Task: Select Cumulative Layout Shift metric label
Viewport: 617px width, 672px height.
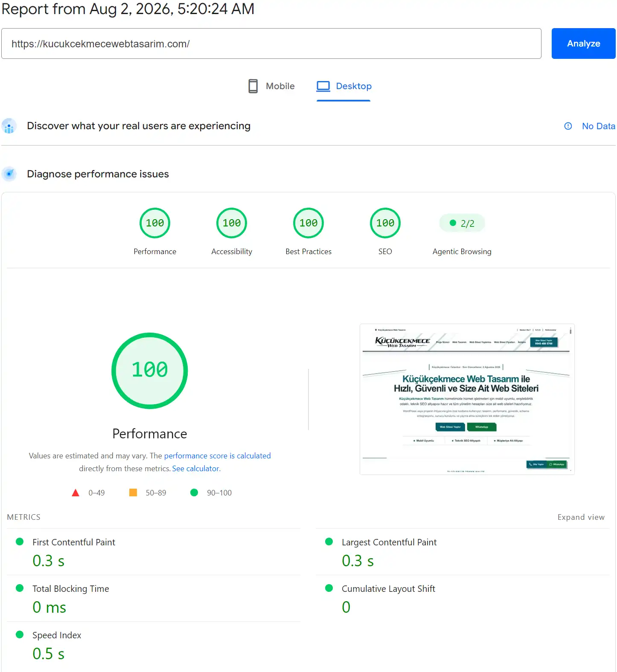Action: coord(388,589)
